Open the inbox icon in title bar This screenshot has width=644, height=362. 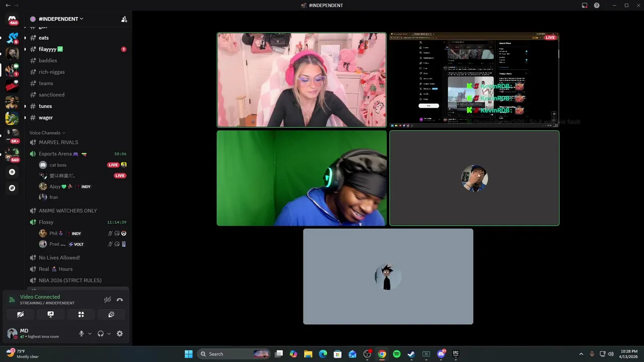point(585,6)
